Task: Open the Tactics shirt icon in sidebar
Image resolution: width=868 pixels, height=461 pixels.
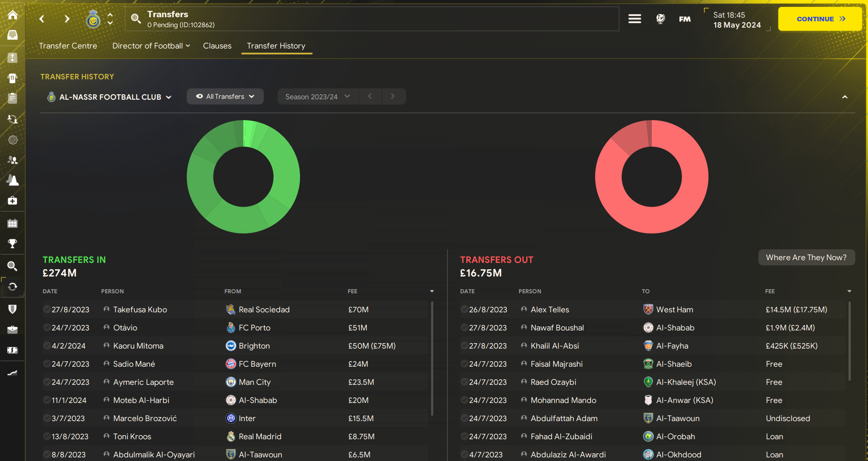Action: [x=13, y=78]
